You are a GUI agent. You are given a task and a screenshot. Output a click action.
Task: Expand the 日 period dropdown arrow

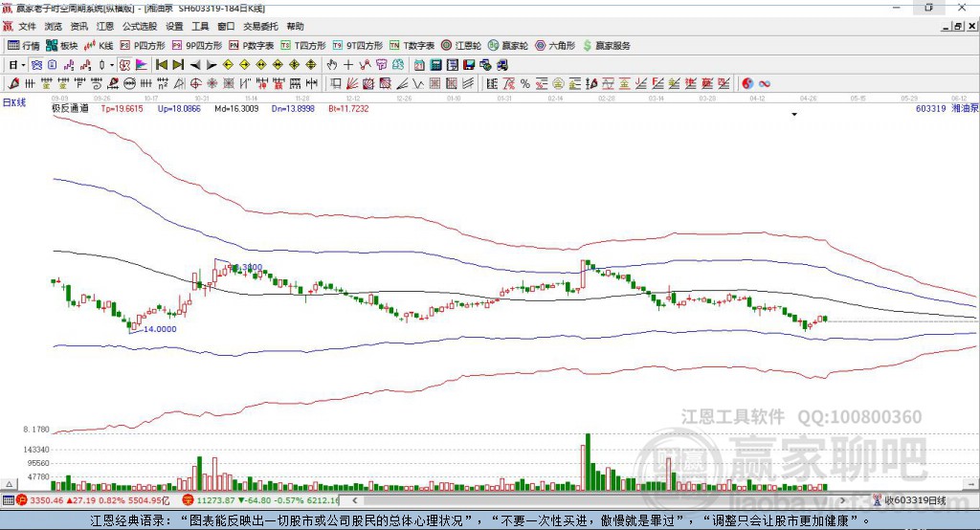click(23, 65)
